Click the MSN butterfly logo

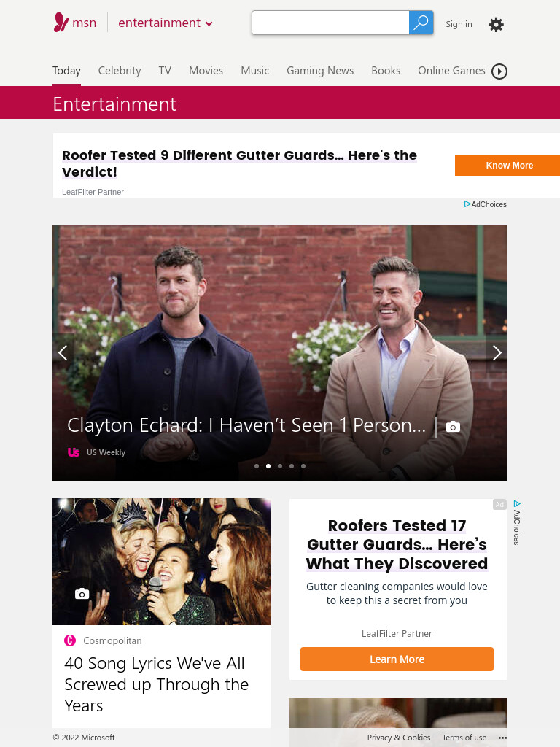click(61, 23)
